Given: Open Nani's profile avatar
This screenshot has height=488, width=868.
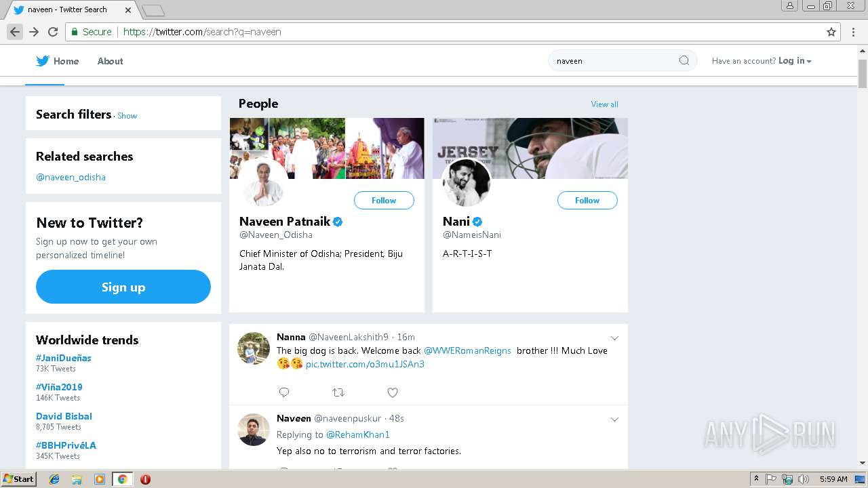Looking at the screenshot, I should tap(466, 182).
